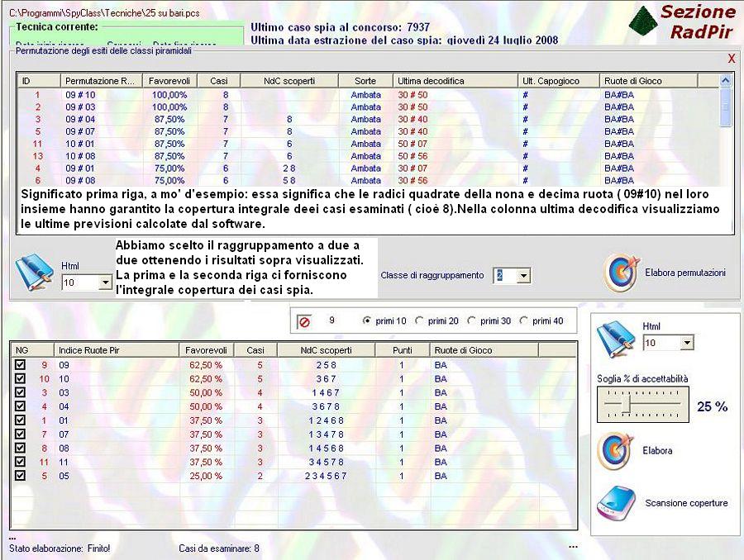Sort by the Permutazione R... column header
The image size is (744, 560).
[x=102, y=81]
